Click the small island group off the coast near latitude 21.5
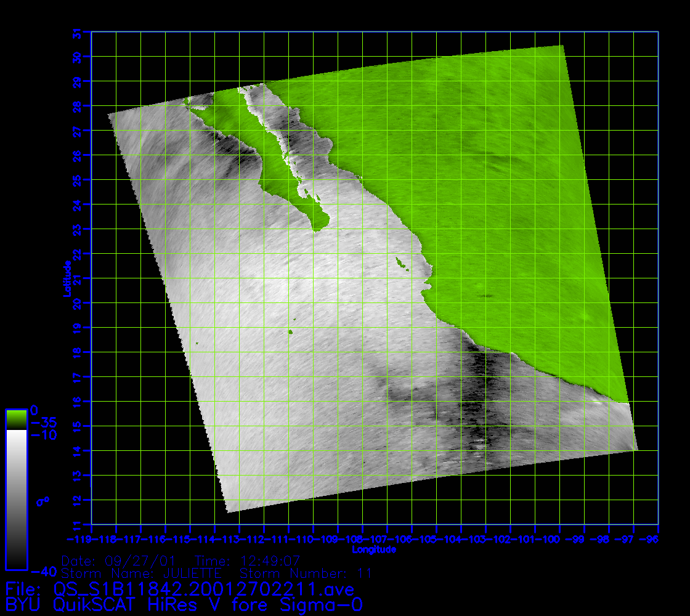Viewport: 690px width, 616px height. 403,265
